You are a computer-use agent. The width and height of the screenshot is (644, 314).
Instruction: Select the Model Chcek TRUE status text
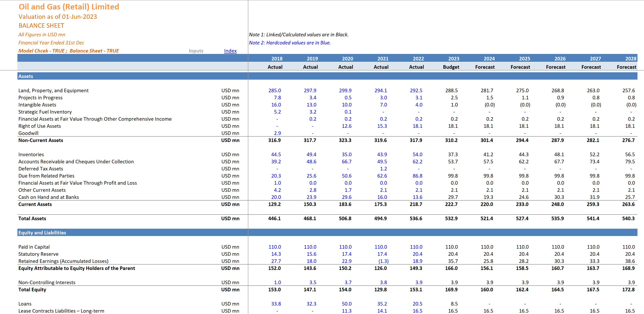click(x=68, y=51)
